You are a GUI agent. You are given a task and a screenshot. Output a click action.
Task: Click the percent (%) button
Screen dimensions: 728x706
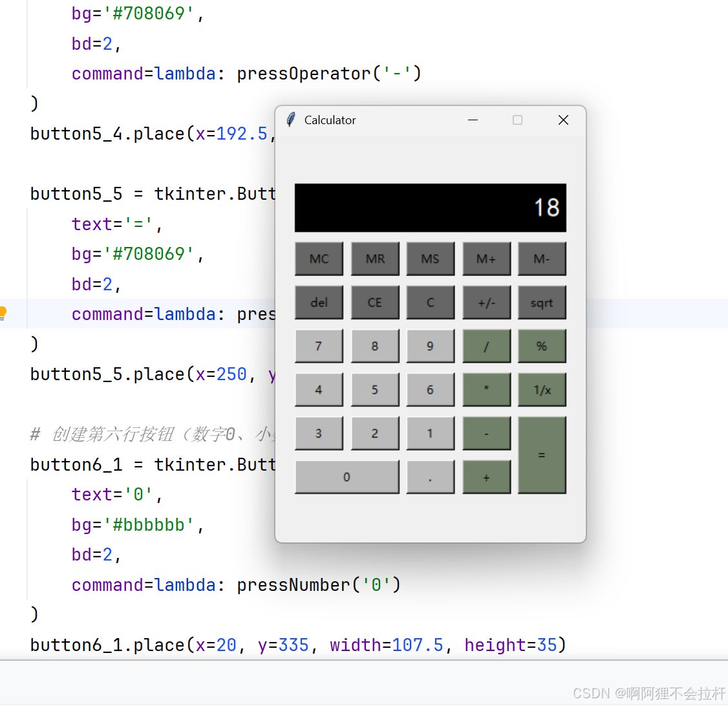(x=542, y=347)
